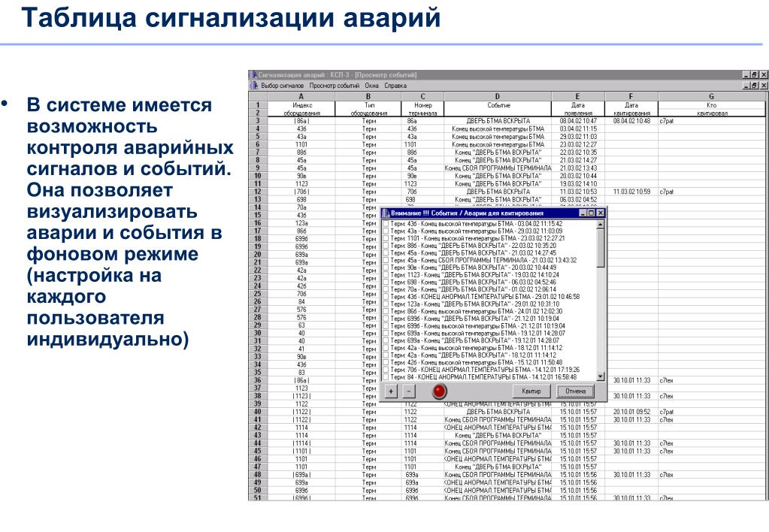Select row header 40 in the table
The width and height of the screenshot is (769, 532).
point(258,412)
